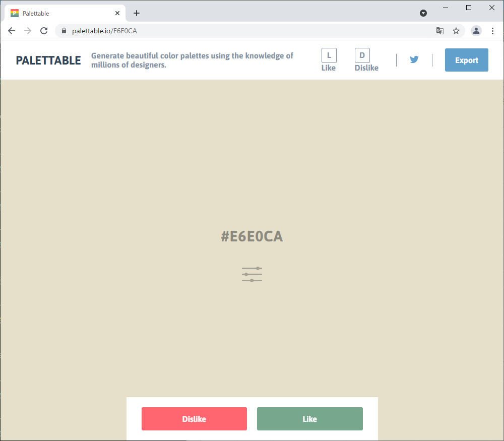Open the tab search dropdown circle

pyautogui.click(x=423, y=13)
